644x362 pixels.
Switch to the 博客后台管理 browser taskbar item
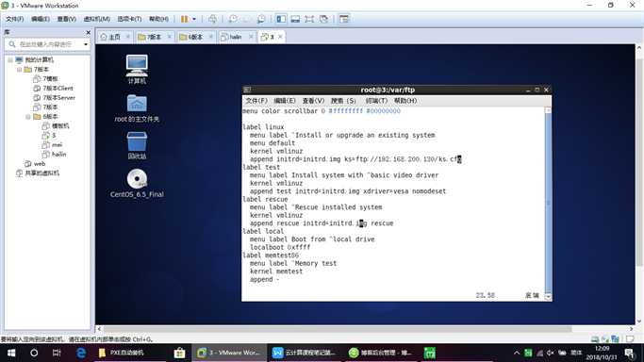click(380, 353)
